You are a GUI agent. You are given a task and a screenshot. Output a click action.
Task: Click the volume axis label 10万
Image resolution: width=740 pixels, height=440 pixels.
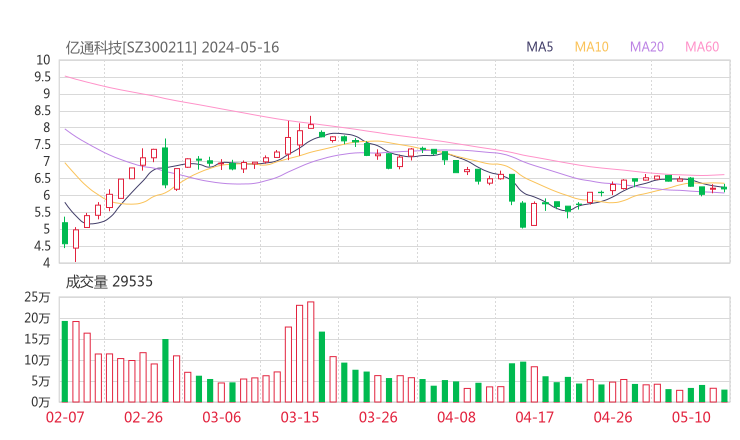point(37,360)
